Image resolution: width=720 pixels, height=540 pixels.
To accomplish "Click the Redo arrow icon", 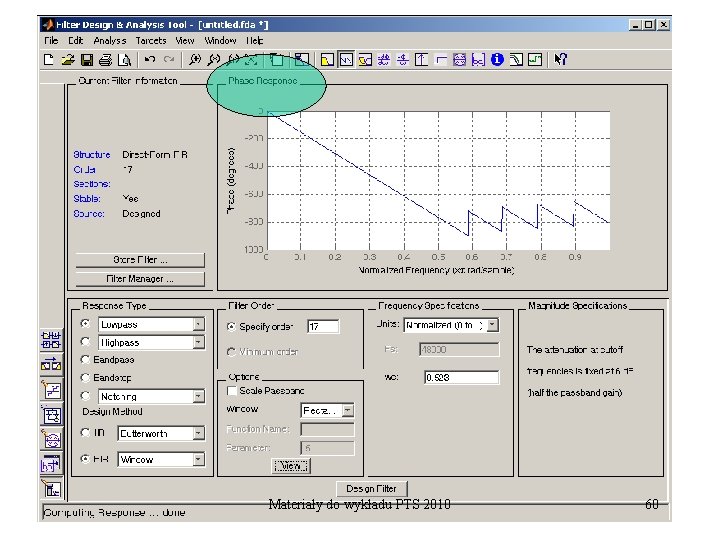I will point(169,59).
